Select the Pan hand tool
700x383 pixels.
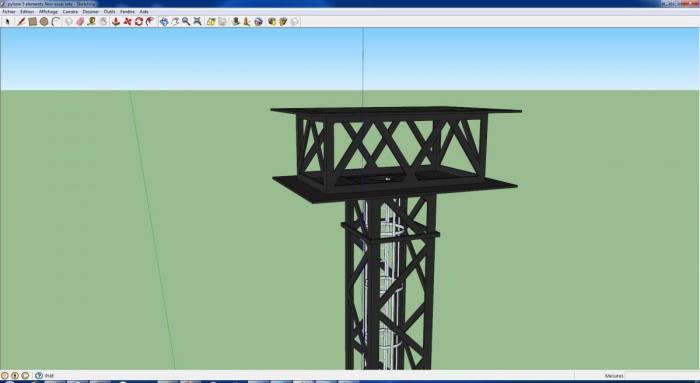175,21
